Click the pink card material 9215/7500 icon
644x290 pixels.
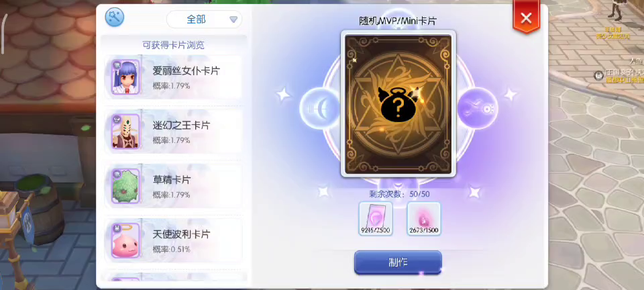(376, 219)
